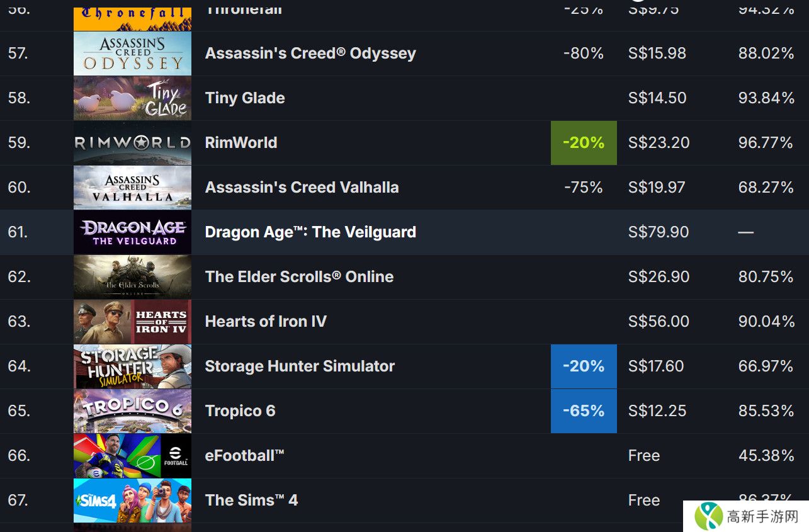The image size is (809, 532).
Task: Click The Elder Scrolls Online thumbnail
Action: (x=132, y=277)
